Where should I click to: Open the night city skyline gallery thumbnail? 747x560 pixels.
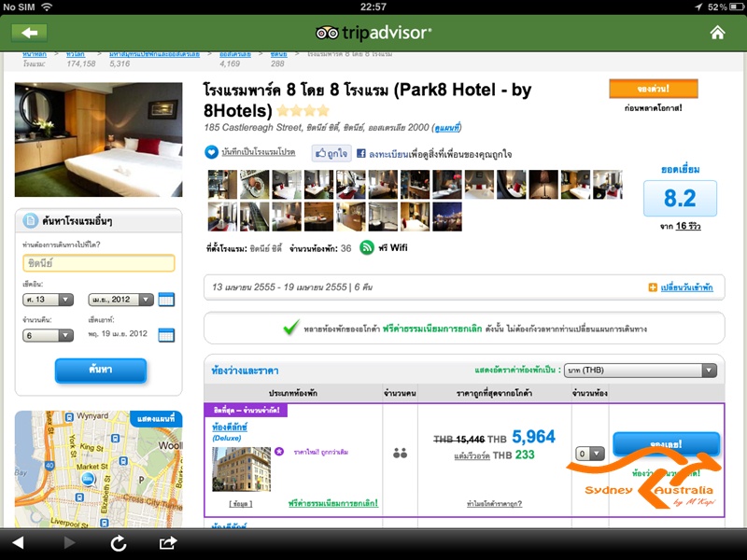447,217
